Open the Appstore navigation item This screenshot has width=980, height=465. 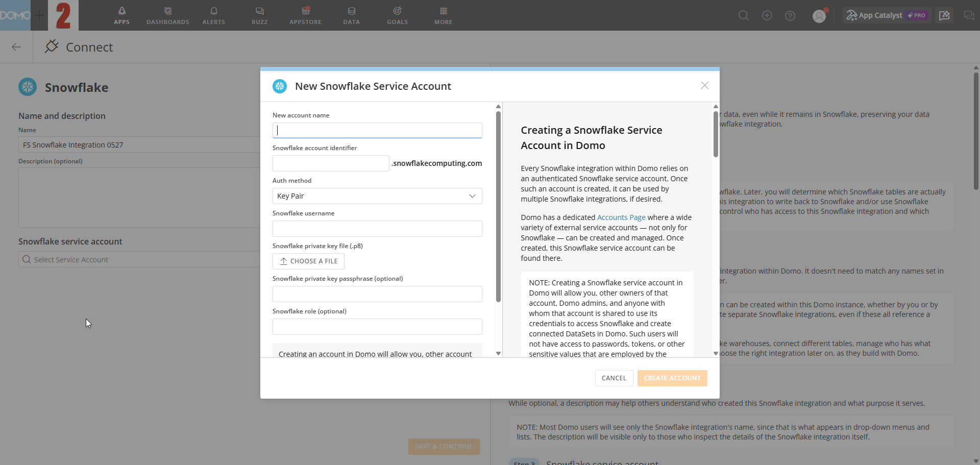pos(306,15)
